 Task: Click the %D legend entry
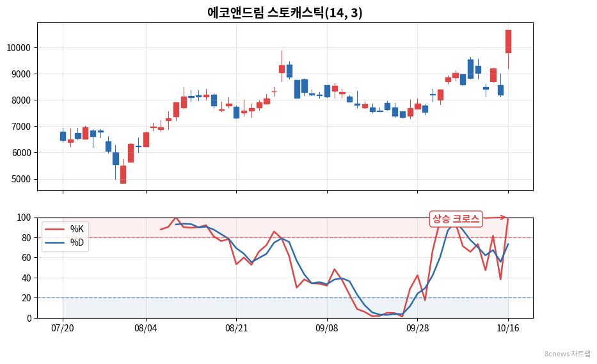(x=65, y=242)
